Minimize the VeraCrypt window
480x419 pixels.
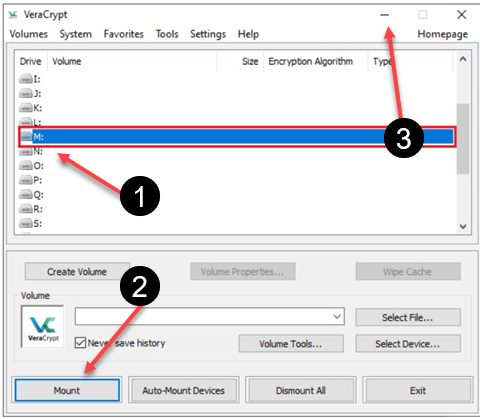tap(384, 15)
